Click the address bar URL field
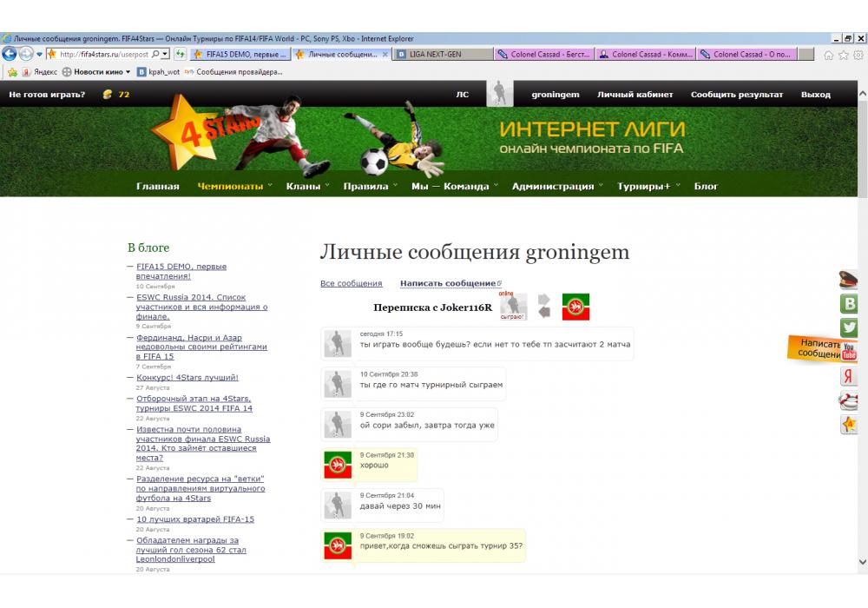This screenshot has width=868, height=608. [x=104, y=54]
